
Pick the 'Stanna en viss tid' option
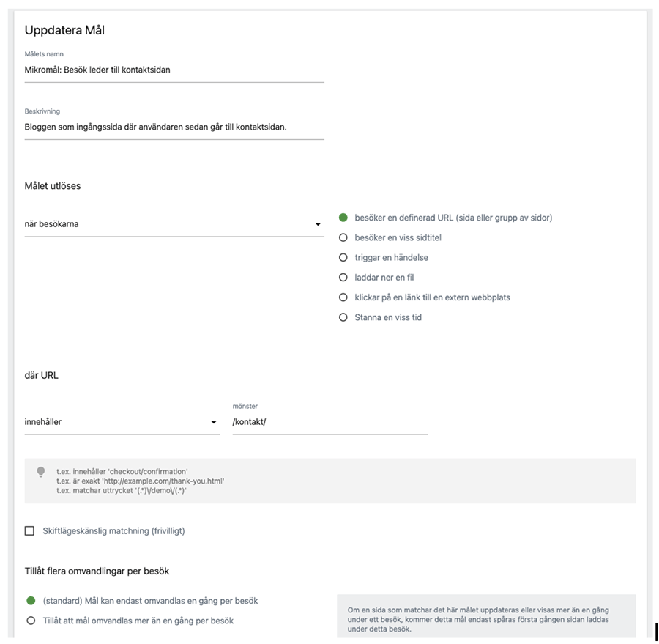pos(343,317)
